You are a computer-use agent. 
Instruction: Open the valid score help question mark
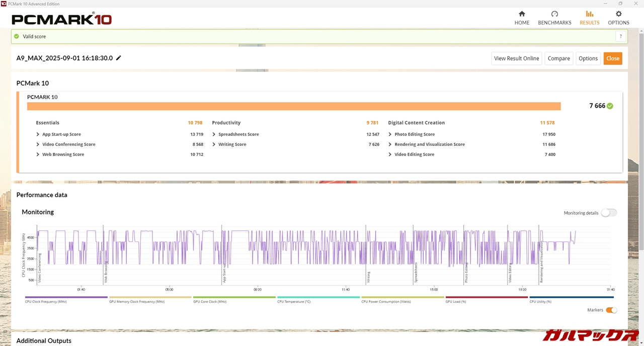(x=621, y=36)
